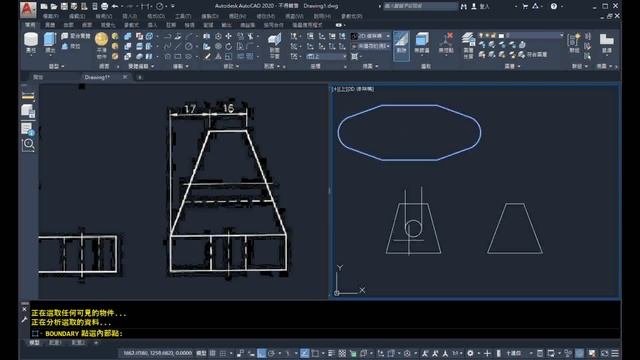Viewport: 640px width, 360px height.
Task: Click the No Filter selection icon
Action: pyautogui.click(x=422, y=43)
